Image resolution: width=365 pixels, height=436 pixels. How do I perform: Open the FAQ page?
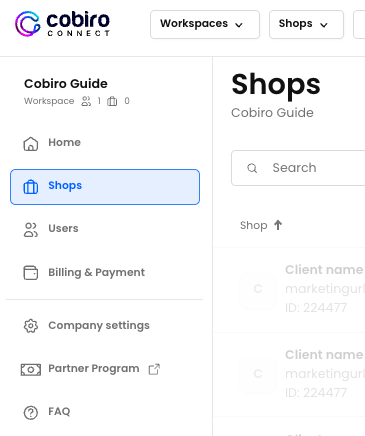coord(59,411)
